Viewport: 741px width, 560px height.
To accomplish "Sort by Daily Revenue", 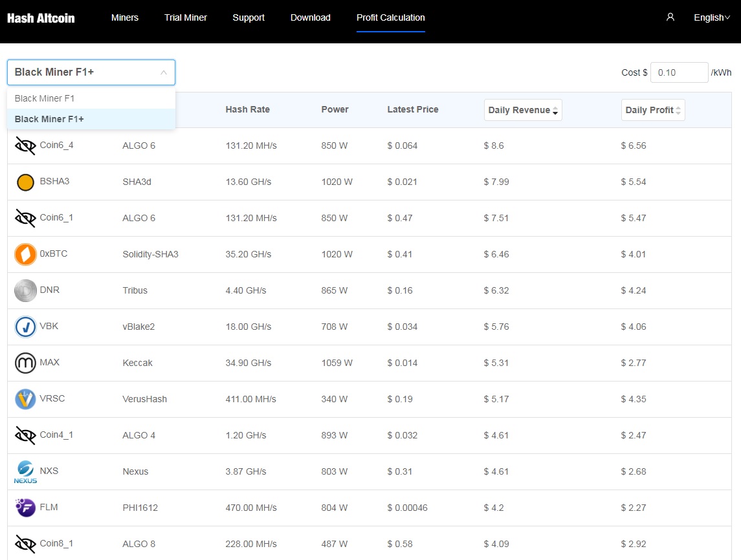I will click(523, 110).
